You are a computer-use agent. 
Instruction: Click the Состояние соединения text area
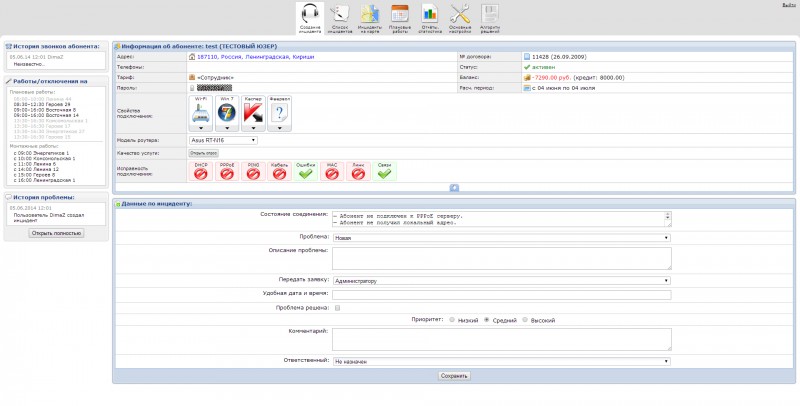502,219
